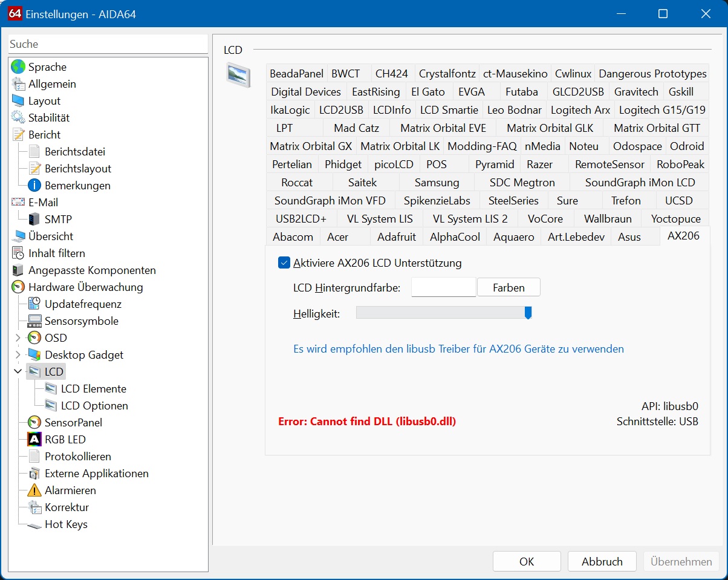Select the AX206 tab
The width and height of the screenshot is (728, 580).
(684, 236)
